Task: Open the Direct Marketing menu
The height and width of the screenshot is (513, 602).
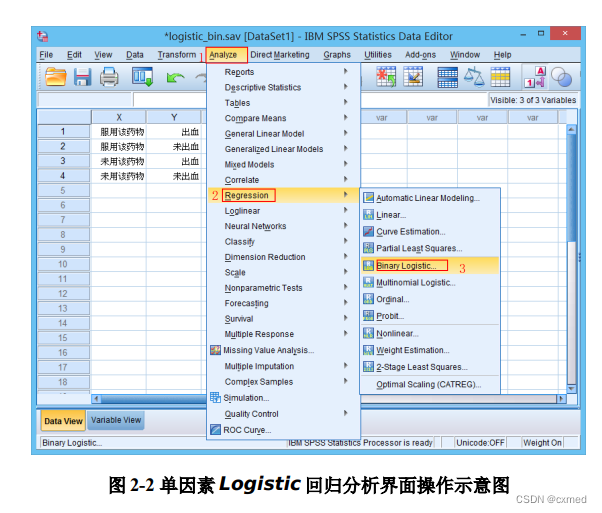Action: tap(280, 55)
